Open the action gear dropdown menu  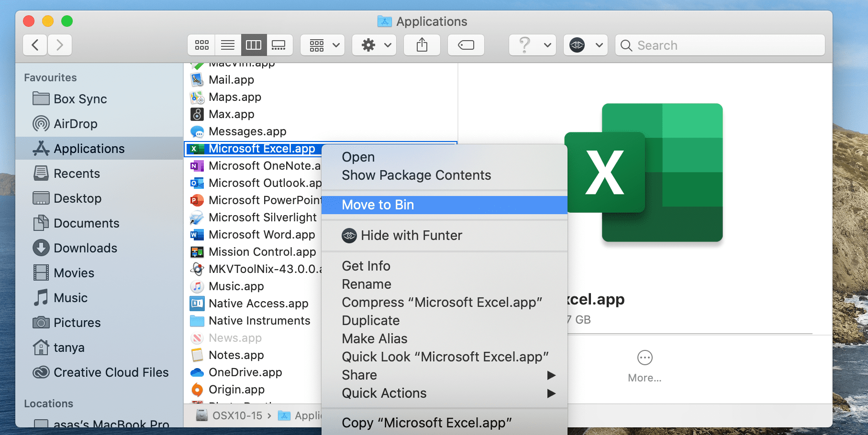tap(374, 44)
